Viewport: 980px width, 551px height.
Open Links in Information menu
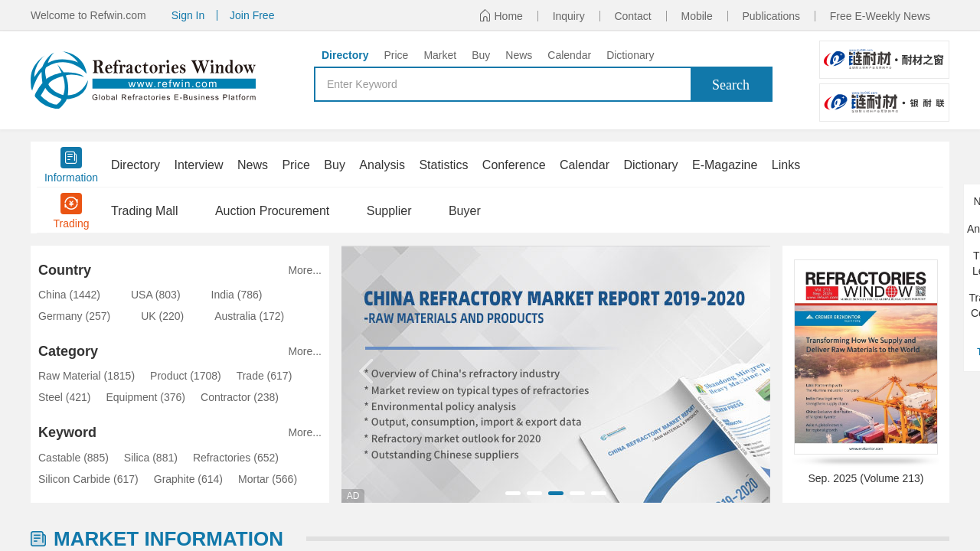tap(786, 165)
